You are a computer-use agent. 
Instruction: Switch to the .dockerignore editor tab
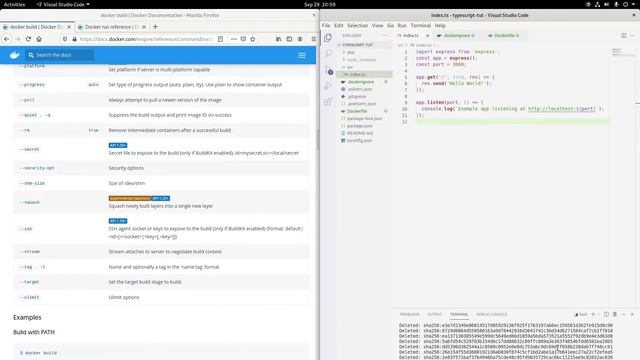click(x=457, y=36)
